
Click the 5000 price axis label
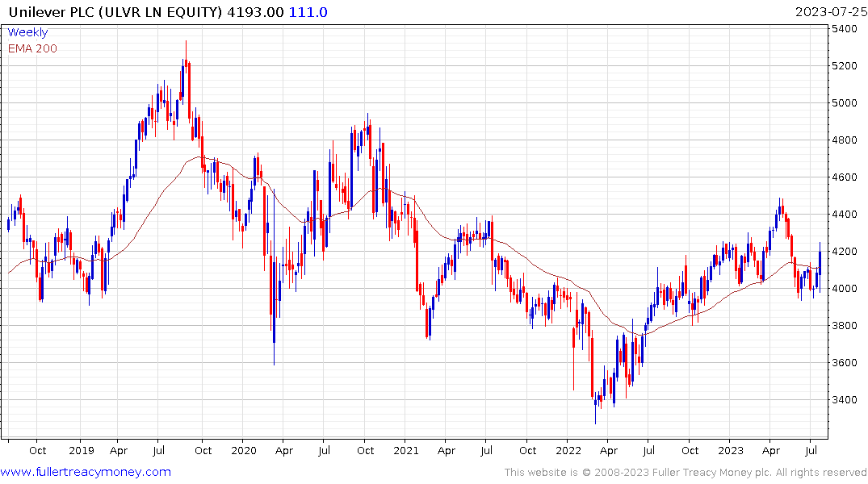[x=845, y=103]
